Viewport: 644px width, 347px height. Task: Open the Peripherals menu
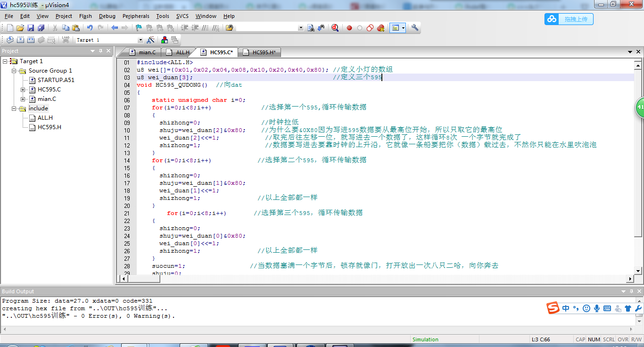point(136,16)
